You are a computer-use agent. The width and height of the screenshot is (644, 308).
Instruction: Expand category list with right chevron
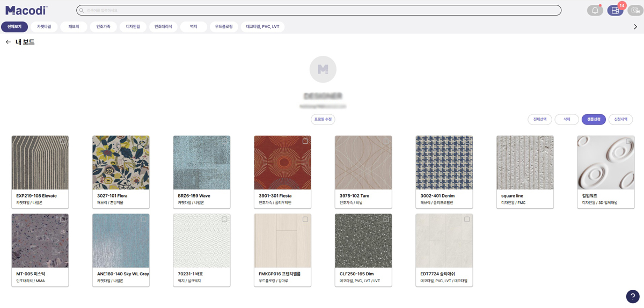[x=635, y=27]
